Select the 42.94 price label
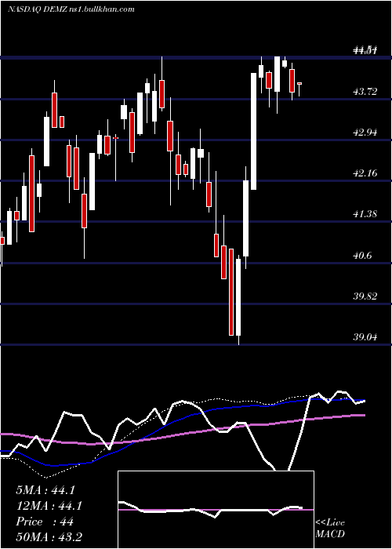The image size is (392, 549). [x=365, y=133]
